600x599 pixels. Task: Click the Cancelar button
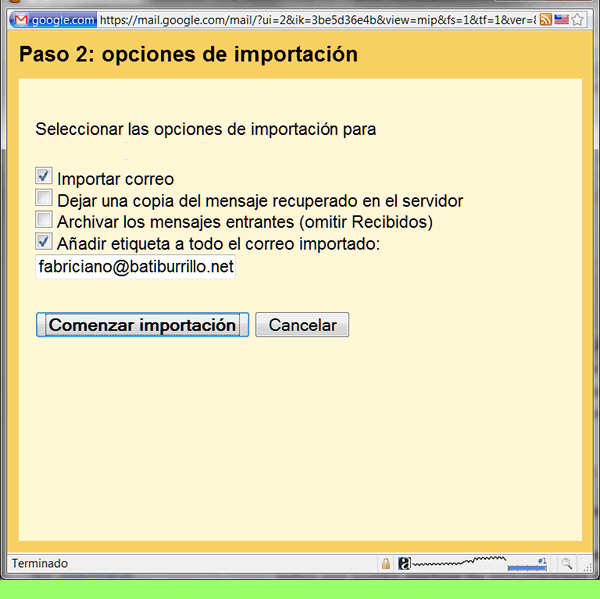coord(302,325)
